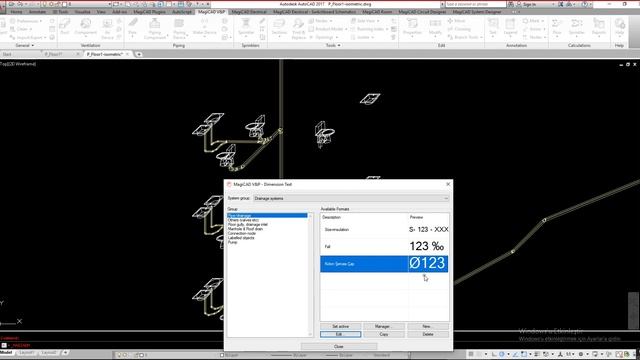
Task: Click the Set active button
Action: pos(340,326)
